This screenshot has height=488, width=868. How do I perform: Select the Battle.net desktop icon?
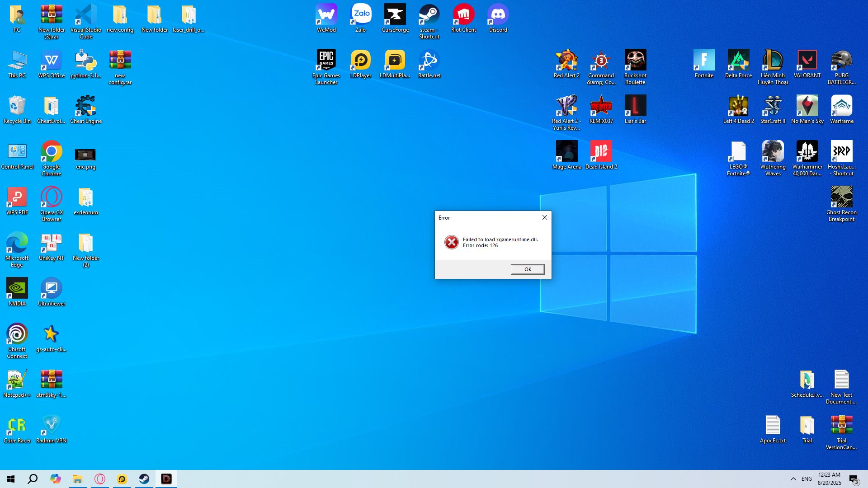pos(429,61)
